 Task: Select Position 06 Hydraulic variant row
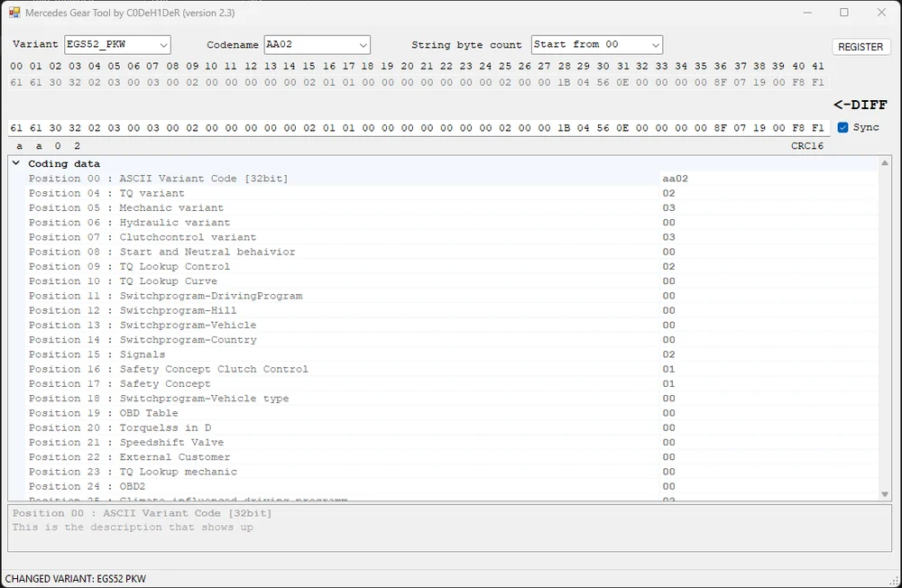452,223
